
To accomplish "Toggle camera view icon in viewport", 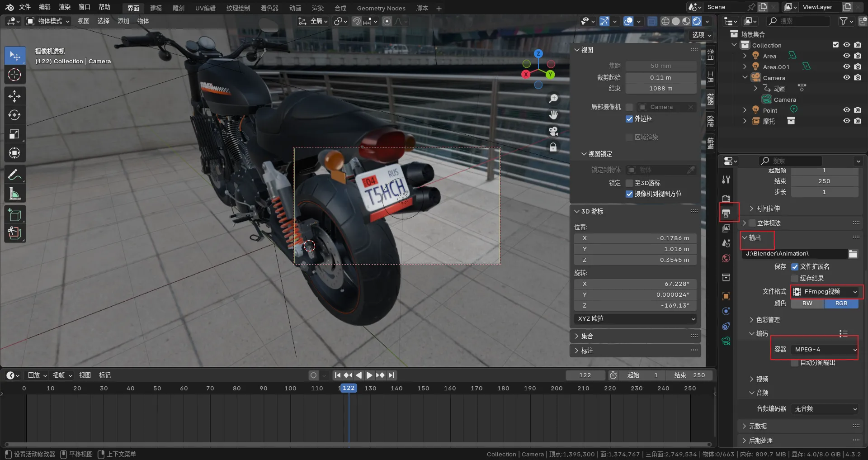I will (553, 131).
